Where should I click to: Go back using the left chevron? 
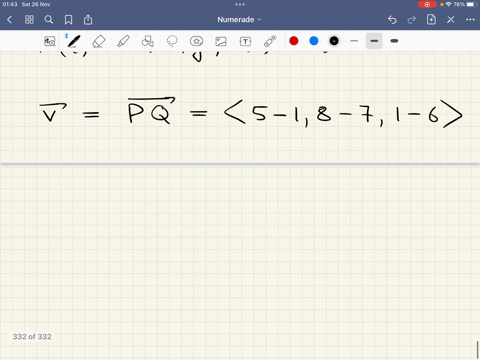click(9, 20)
